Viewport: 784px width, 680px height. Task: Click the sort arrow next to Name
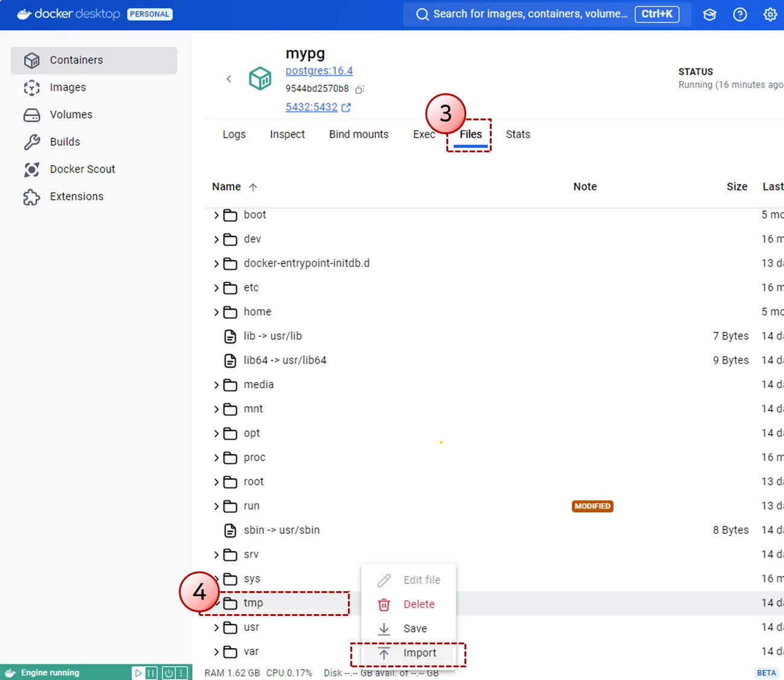tap(253, 187)
